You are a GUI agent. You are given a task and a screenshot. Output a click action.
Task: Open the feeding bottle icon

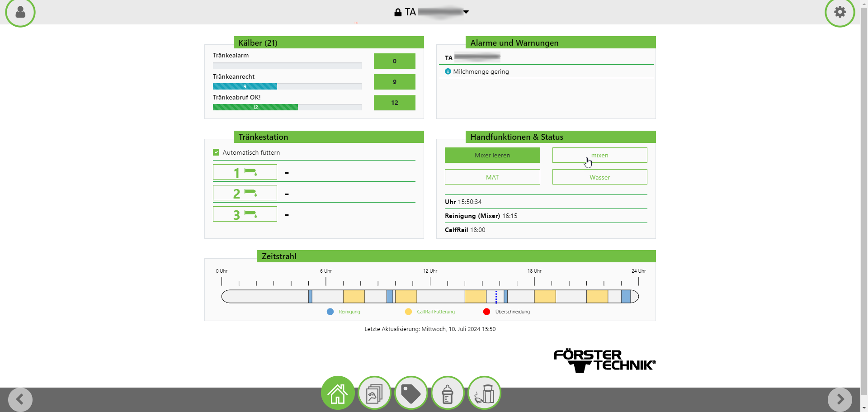tap(448, 393)
